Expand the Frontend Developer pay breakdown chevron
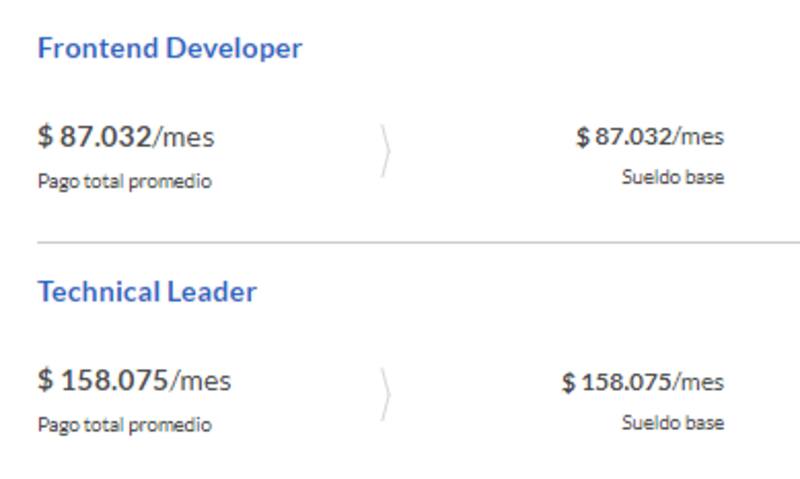Image resolution: width=800 pixels, height=479 pixels. point(385,152)
